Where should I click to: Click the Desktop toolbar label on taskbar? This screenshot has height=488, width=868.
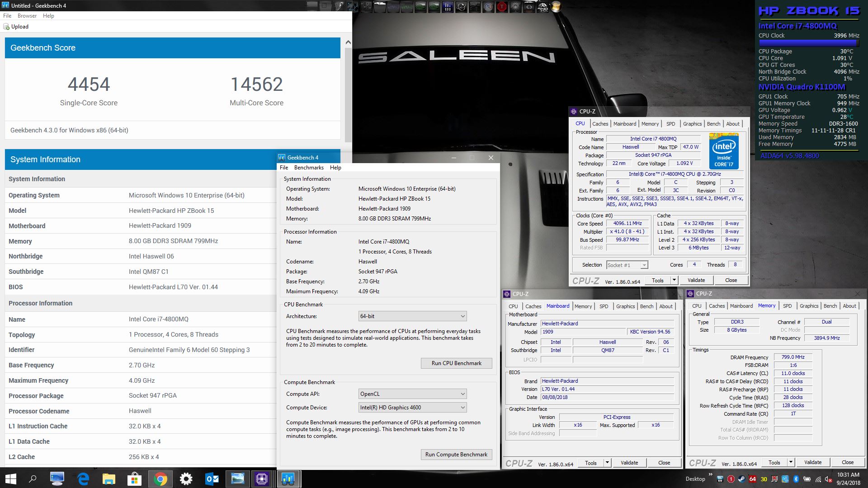point(695,479)
